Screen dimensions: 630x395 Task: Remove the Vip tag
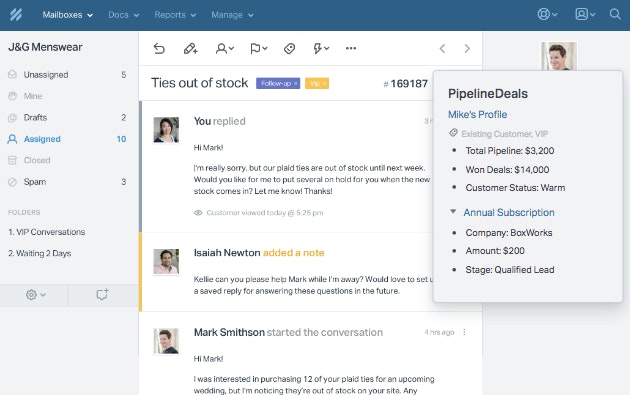pyautogui.click(x=324, y=84)
